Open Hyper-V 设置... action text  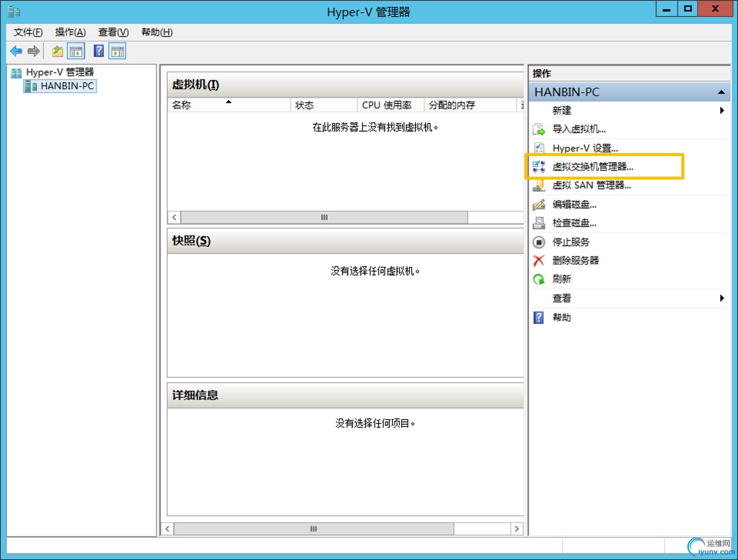[585, 148]
